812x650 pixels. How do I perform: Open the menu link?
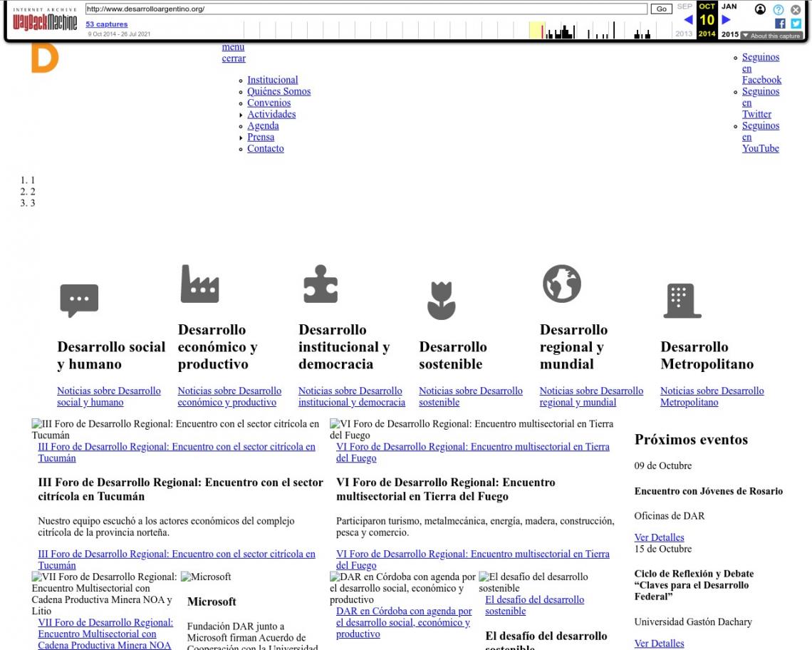click(233, 46)
